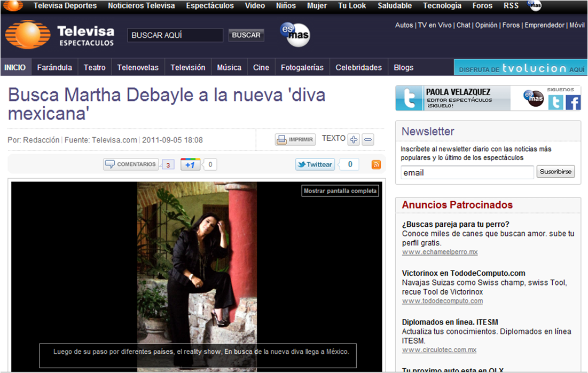Open the Farándula tab
Screen dimensions: 588x373
tap(54, 67)
